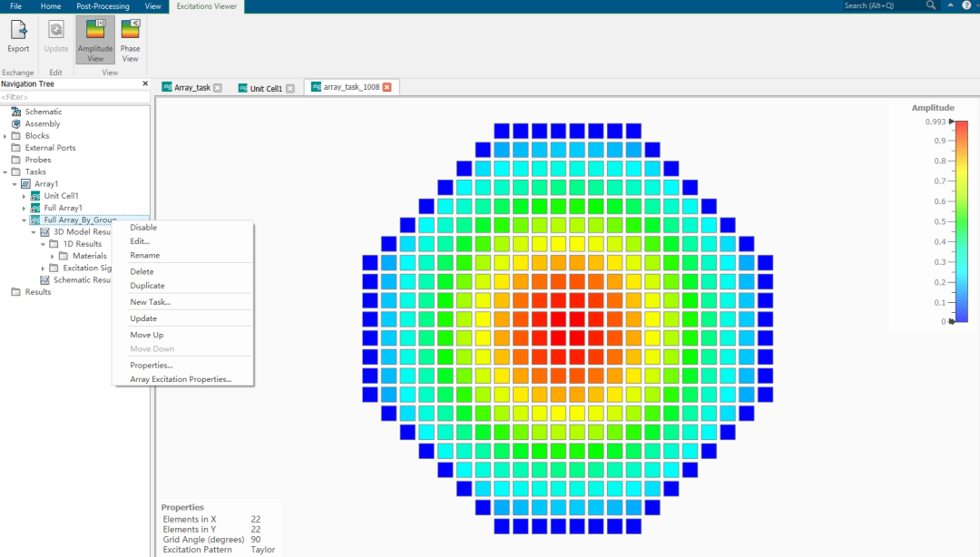Select the Assembly tree item
The height and width of the screenshot is (557, 980).
(43, 123)
